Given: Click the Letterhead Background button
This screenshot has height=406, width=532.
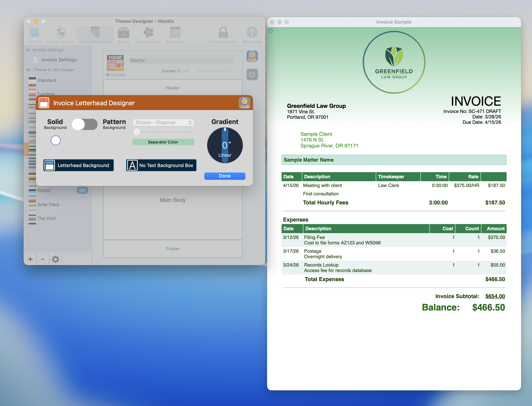Looking at the screenshot, I should 79,165.
